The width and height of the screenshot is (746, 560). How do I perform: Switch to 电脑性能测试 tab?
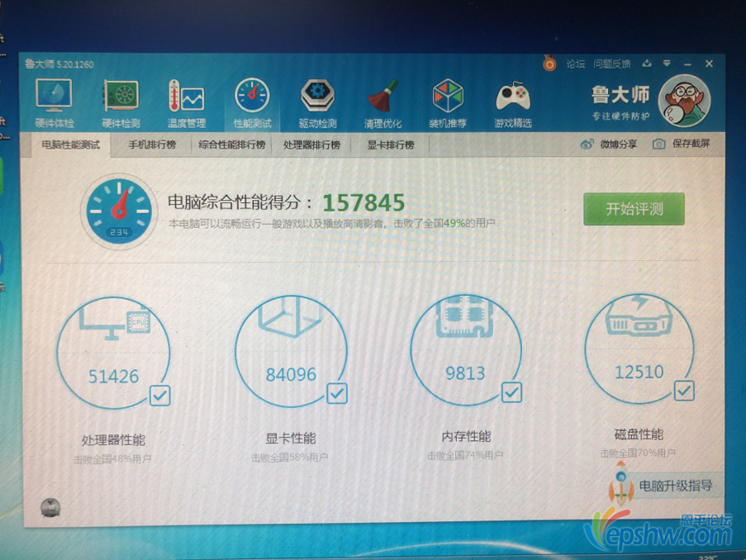click(x=70, y=145)
